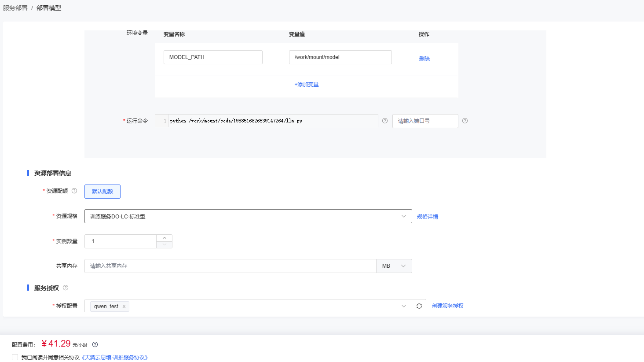Click 创建服务授权 link
This screenshot has width=644, height=362.
coord(447,306)
